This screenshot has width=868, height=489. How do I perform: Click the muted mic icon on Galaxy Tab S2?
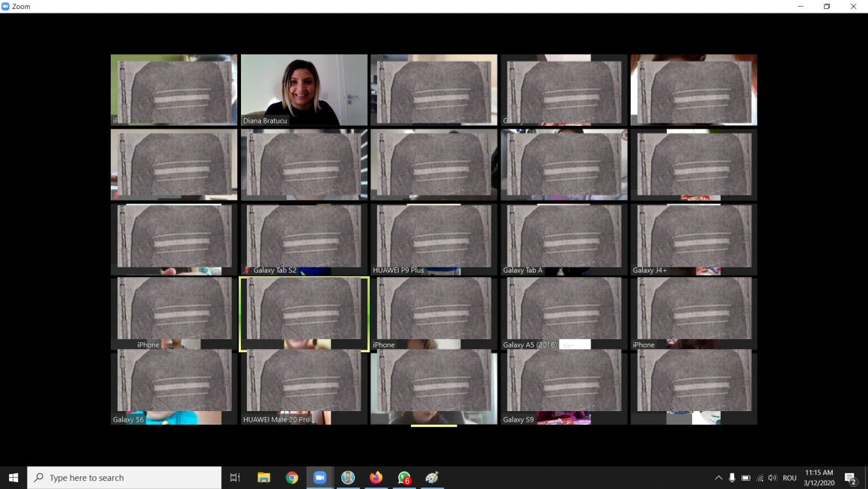248,270
